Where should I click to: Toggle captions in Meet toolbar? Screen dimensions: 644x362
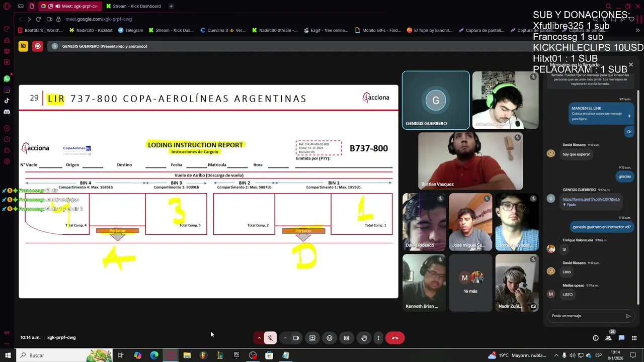coord(347,338)
